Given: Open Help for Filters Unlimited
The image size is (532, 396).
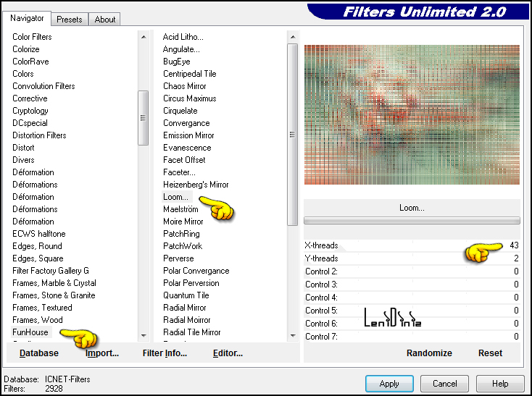Looking at the screenshot, I should coord(500,384).
